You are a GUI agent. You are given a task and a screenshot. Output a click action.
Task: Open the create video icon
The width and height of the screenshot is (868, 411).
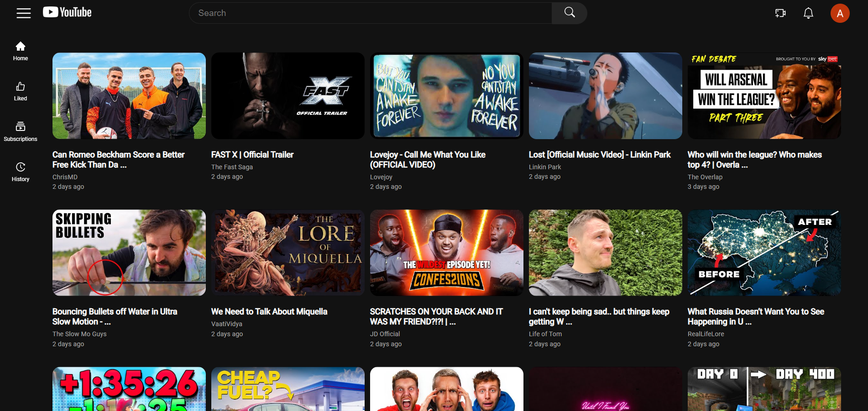(780, 13)
